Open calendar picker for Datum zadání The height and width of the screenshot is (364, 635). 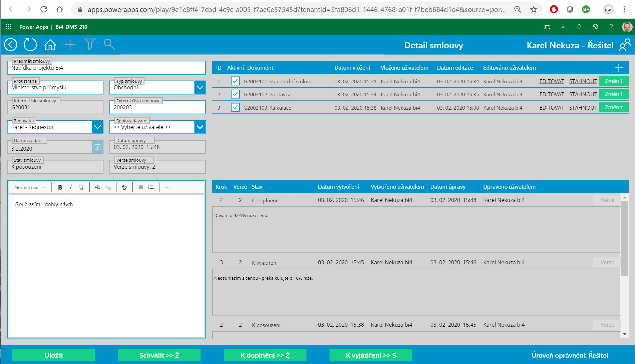pyautogui.click(x=97, y=147)
